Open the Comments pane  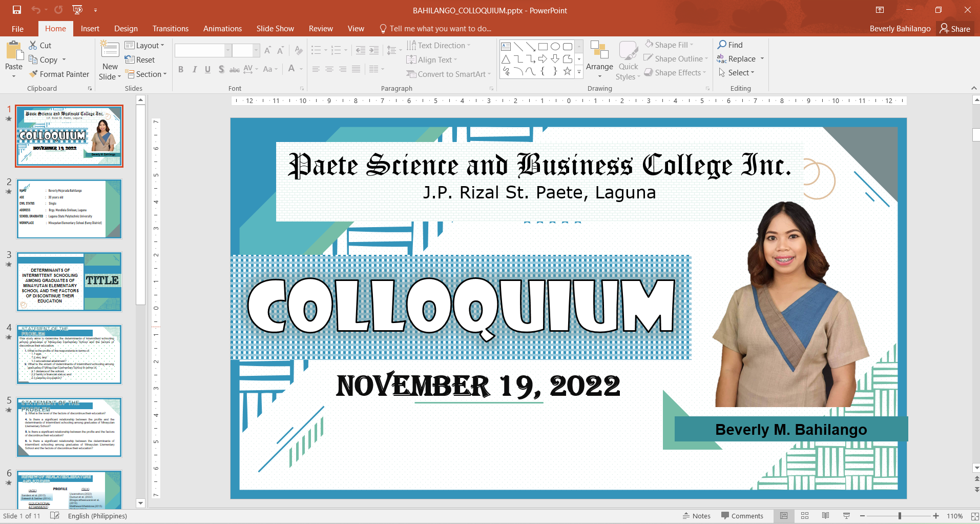click(742, 516)
